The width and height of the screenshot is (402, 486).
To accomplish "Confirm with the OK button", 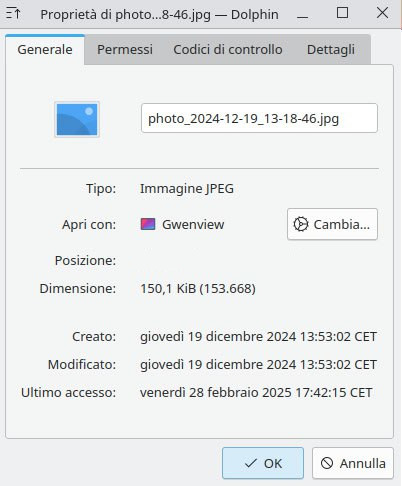I will tap(263, 463).
